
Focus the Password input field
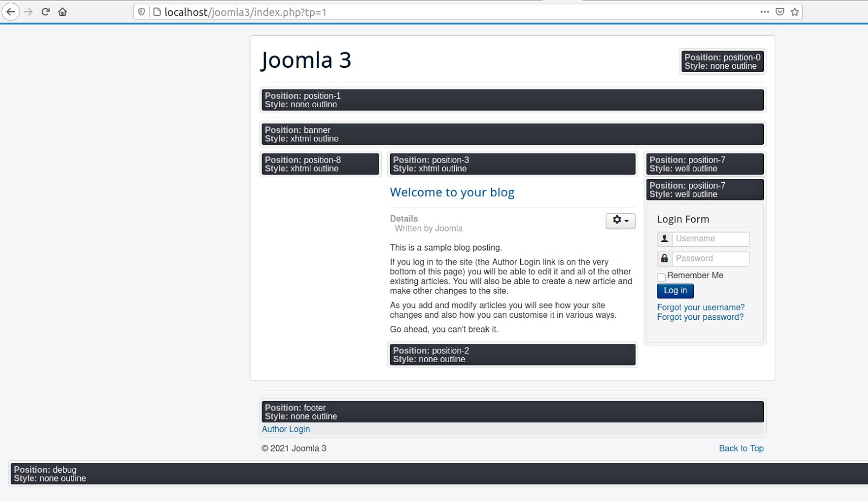click(x=711, y=259)
